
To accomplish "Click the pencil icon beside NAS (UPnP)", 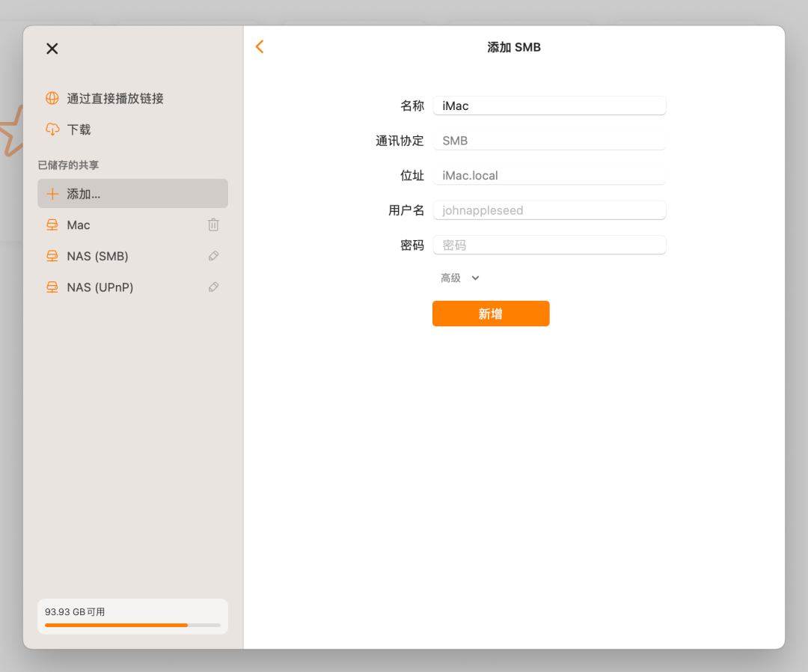I will (213, 287).
